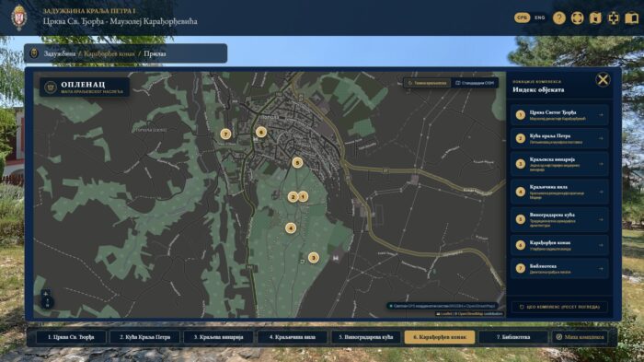Open Карађорђев конак in object index
Screen dimensions: 644x362
(559, 245)
